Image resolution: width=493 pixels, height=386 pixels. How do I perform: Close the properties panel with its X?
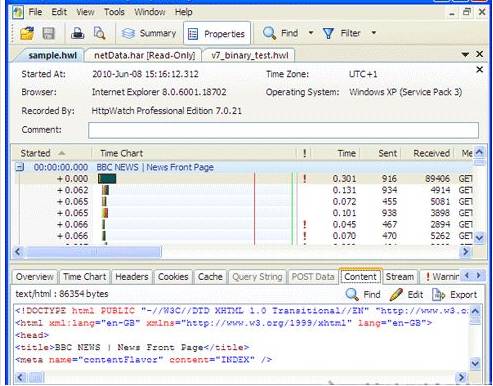[x=479, y=70]
